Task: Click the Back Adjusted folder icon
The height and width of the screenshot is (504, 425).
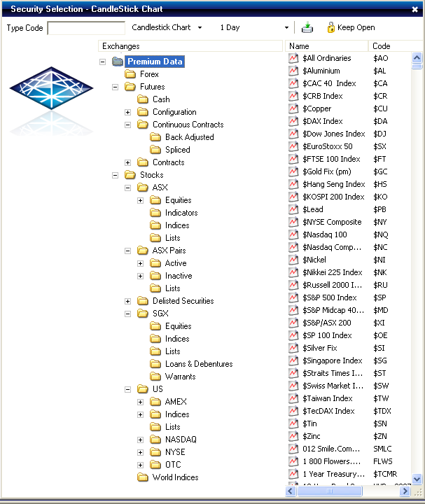Action: (x=155, y=137)
